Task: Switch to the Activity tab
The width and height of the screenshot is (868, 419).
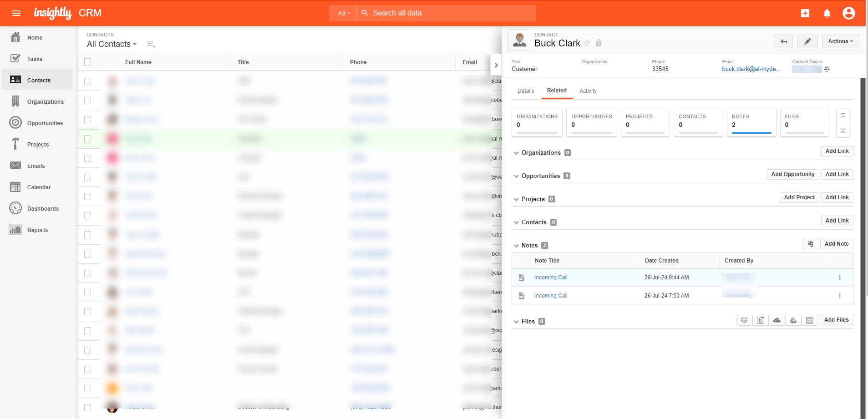Action: click(x=588, y=91)
